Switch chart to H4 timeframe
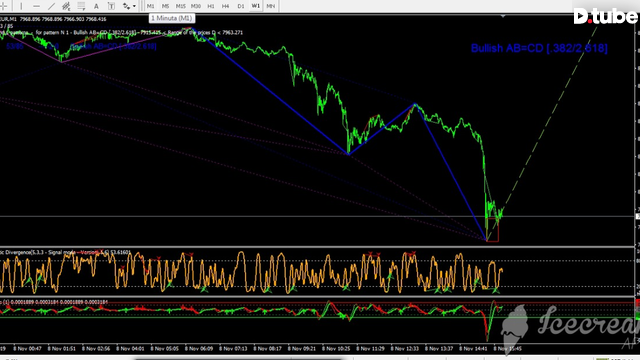 click(x=225, y=6)
